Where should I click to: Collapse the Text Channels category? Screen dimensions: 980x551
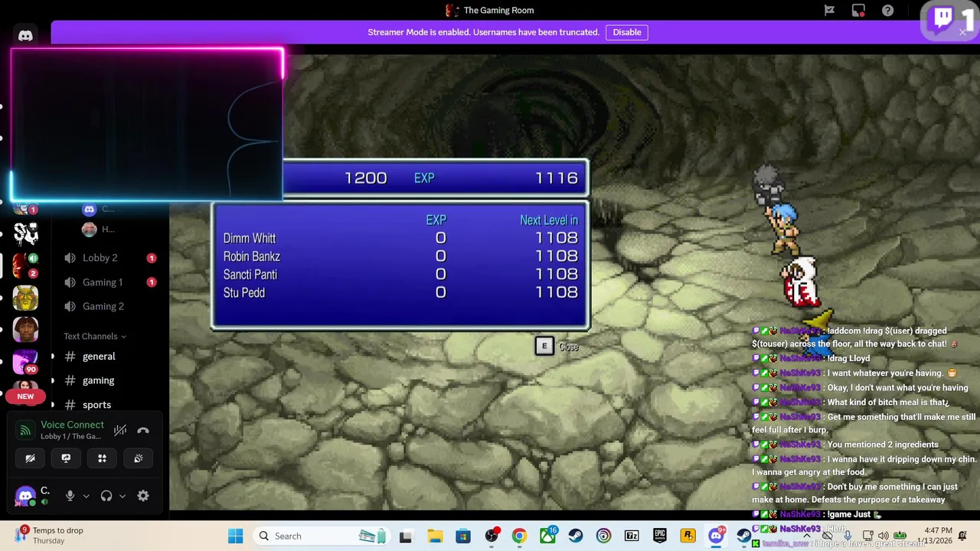[x=95, y=336]
